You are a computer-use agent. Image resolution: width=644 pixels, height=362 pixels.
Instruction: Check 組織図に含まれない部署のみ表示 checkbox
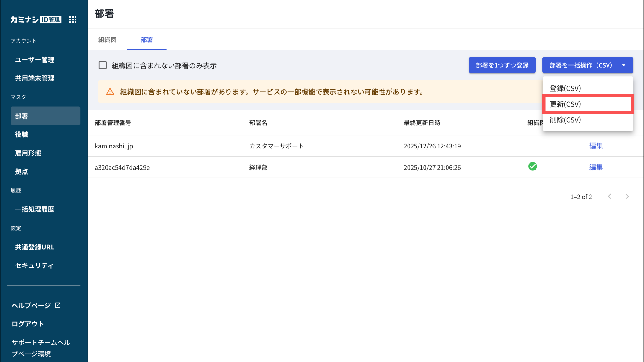pyautogui.click(x=103, y=65)
